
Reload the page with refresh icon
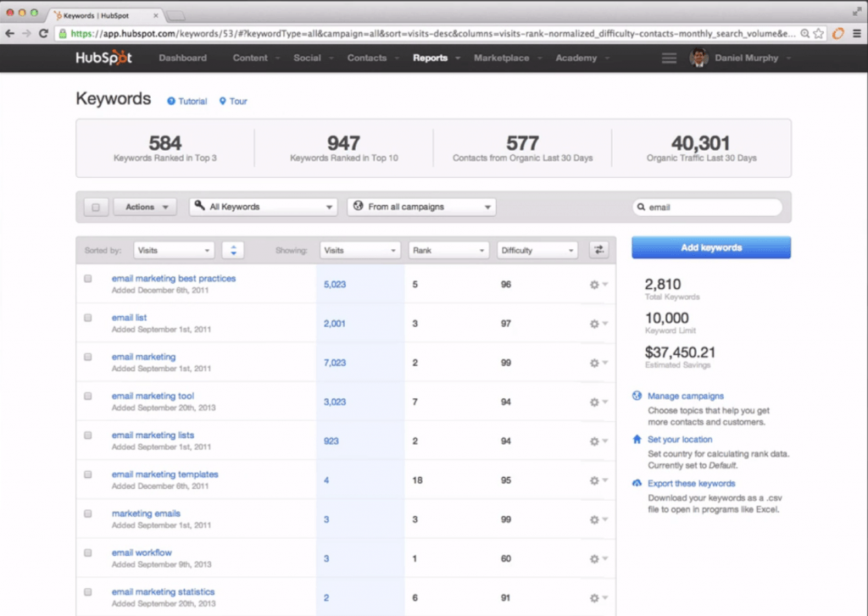tap(44, 34)
